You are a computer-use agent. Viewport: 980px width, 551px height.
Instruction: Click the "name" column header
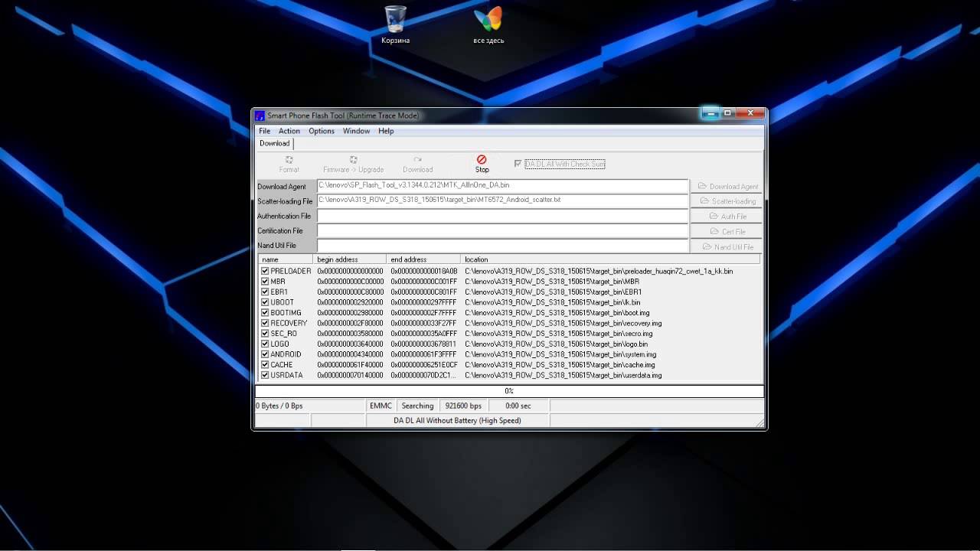pyautogui.click(x=286, y=259)
